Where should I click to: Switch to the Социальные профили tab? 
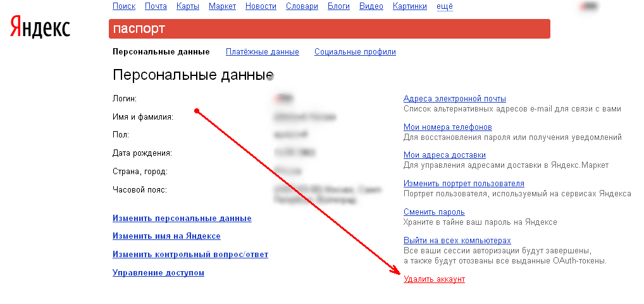[x=356, y=52]
